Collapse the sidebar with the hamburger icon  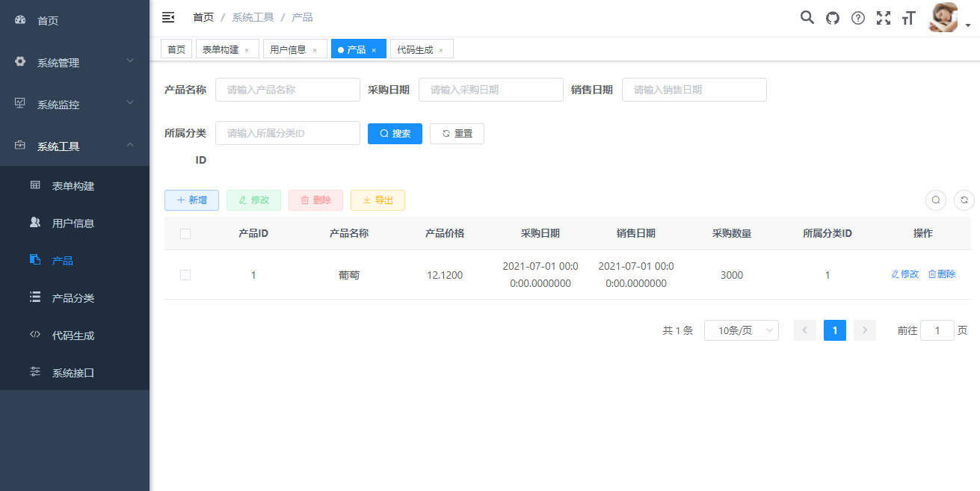point(168,17)
